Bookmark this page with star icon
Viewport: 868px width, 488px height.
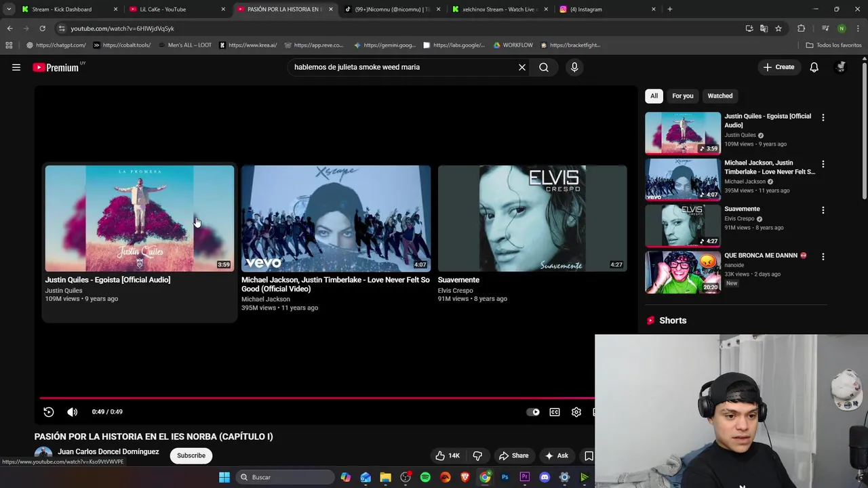[x=778, y=28]
